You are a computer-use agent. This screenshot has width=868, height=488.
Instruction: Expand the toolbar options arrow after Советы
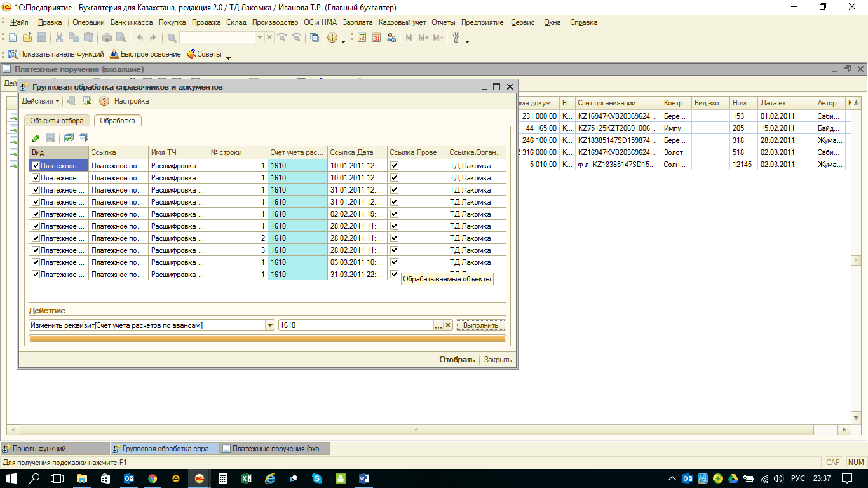228,58
